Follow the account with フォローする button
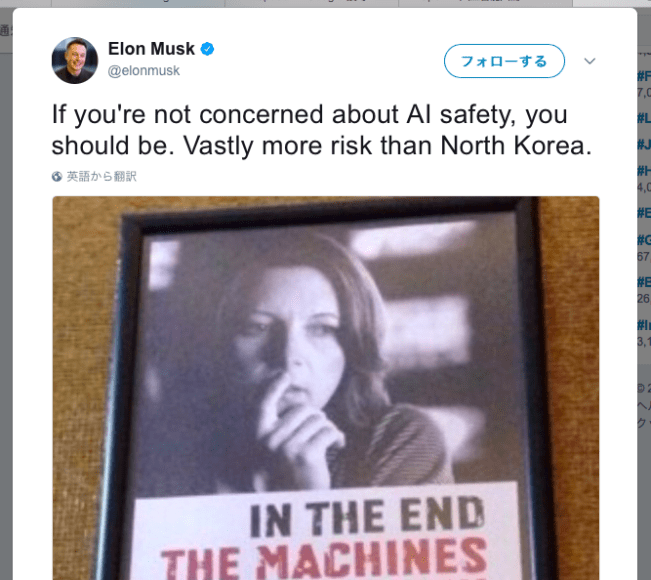The image size is (651, 580). tap(504, 61)
